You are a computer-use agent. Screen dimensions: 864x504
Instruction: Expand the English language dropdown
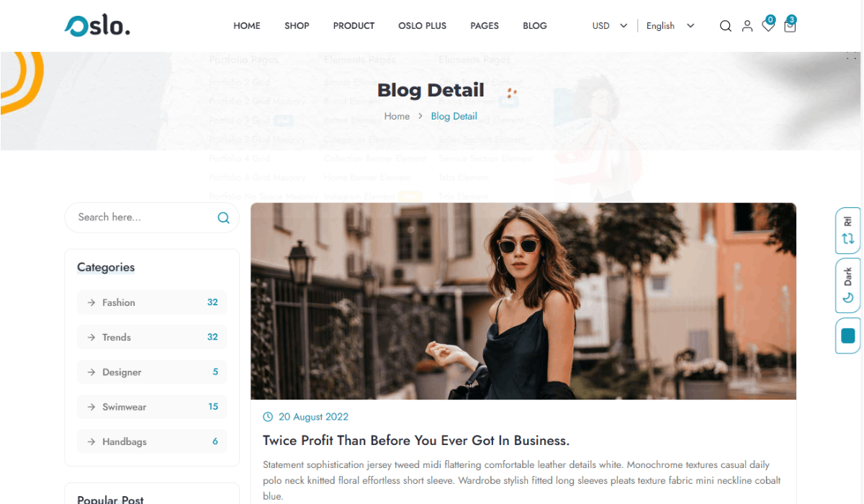tap(670, 26)
